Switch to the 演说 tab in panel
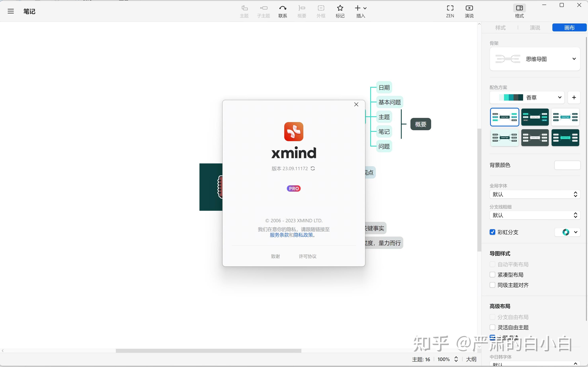This screenshot has height=367, width=588. click(x=535, y=28)
